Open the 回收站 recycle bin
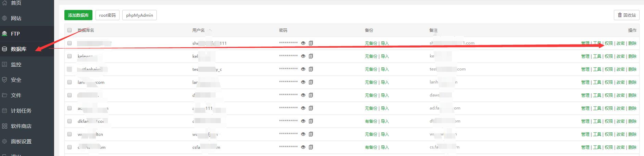Image resolution: width=644 pixels, height=156 pixels. [627, 15]
